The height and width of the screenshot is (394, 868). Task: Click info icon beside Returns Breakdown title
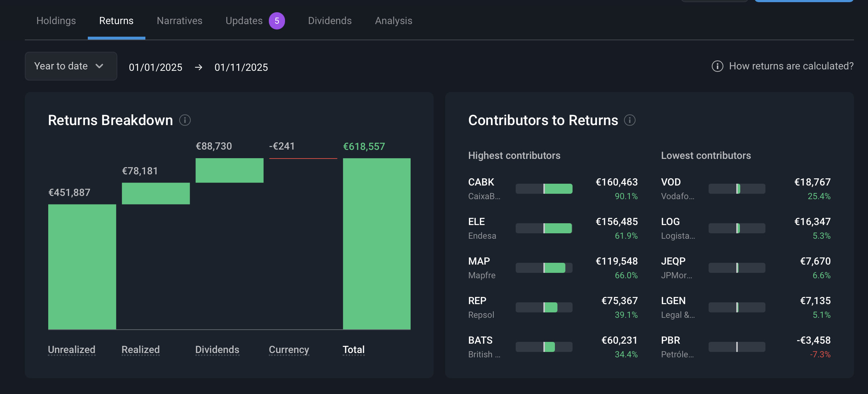pyautogui.click(x=185, y=120)
